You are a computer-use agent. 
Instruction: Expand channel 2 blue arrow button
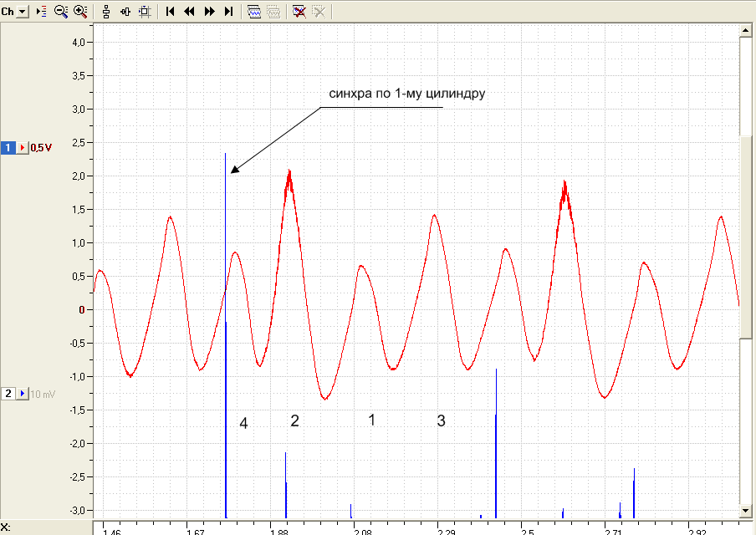point(23,394)
